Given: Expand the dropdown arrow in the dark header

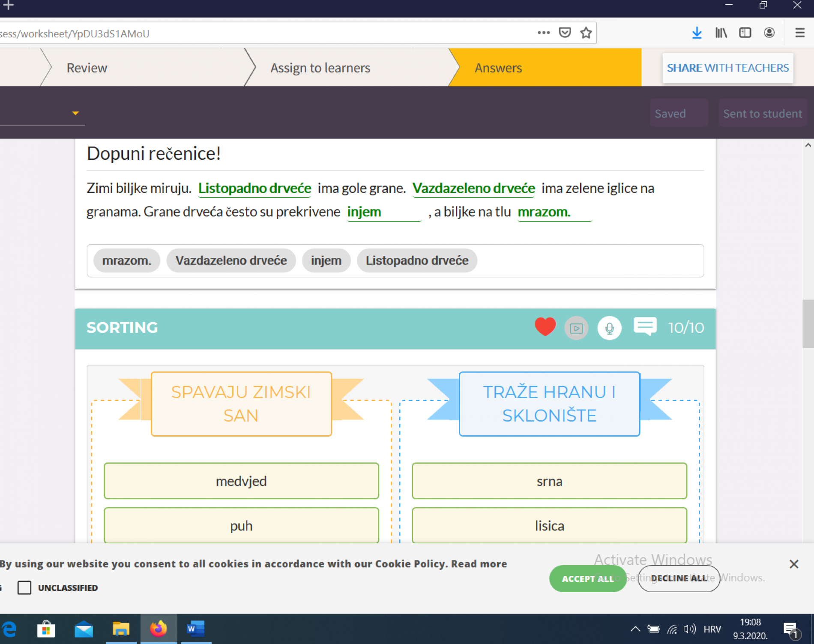Looking at the screenshot, I should pyautogui.click(x=75, y=113).
